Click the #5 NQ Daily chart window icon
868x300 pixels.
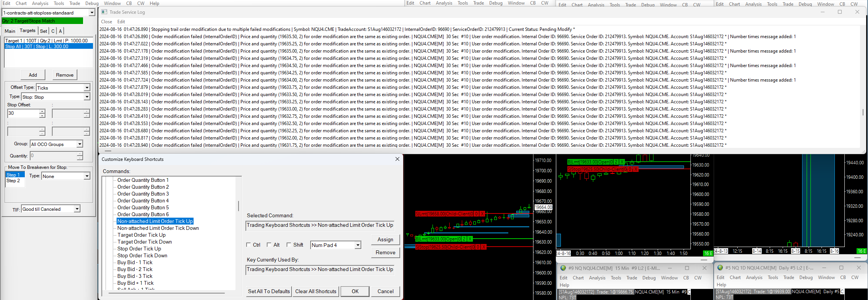[720, 268]
